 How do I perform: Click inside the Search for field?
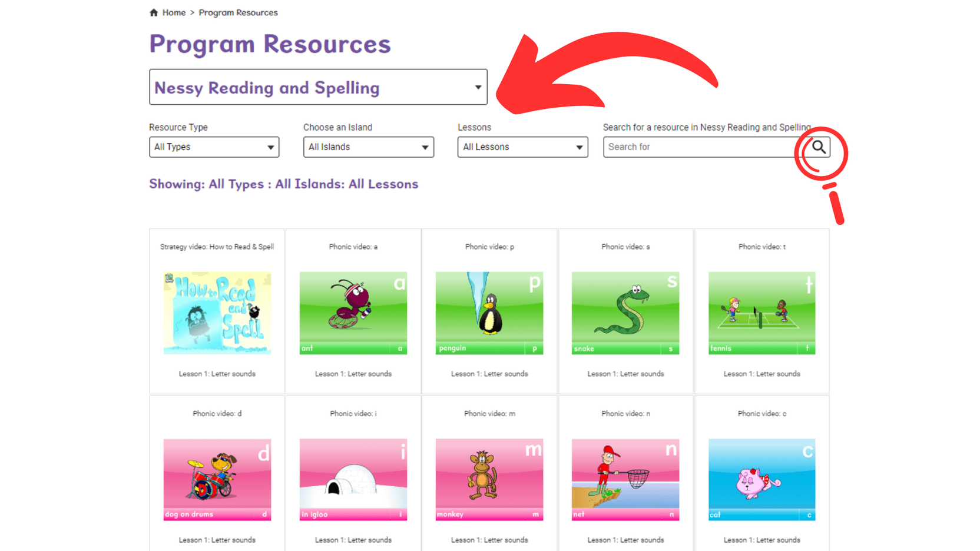pyautogui.click(x=677, y=147)
